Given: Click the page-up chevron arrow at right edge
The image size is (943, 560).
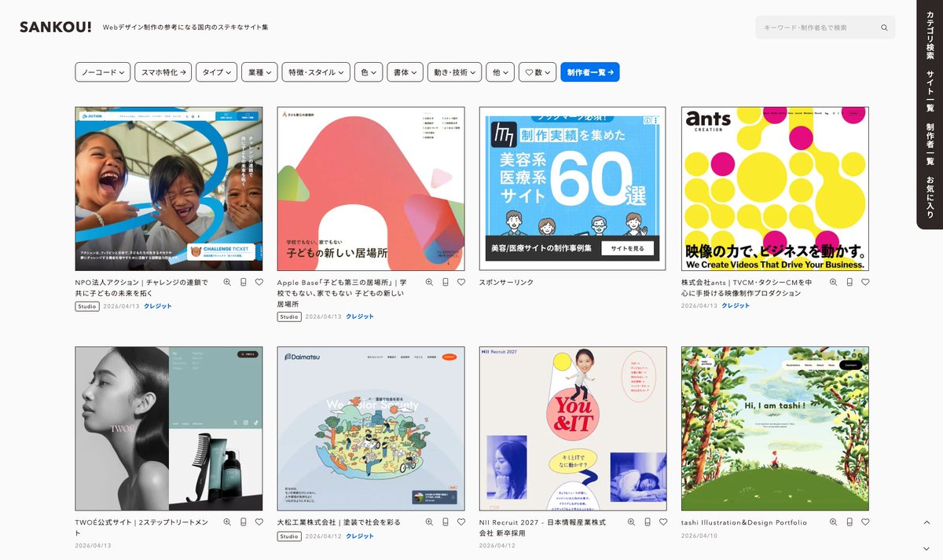Looking at the screenshot, I should tap(926, 523).
